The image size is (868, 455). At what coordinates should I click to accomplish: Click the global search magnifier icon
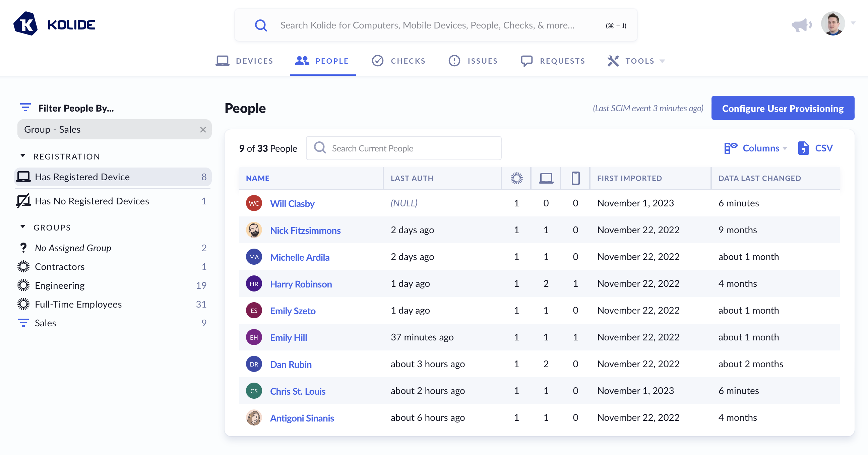pos(261,25)
